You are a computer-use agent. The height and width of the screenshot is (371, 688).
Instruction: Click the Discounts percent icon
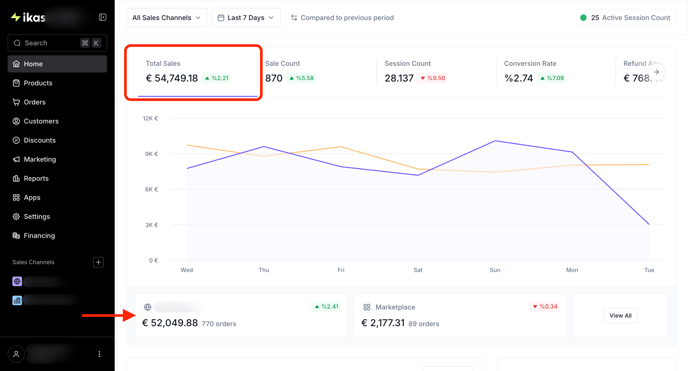(16, 140)
